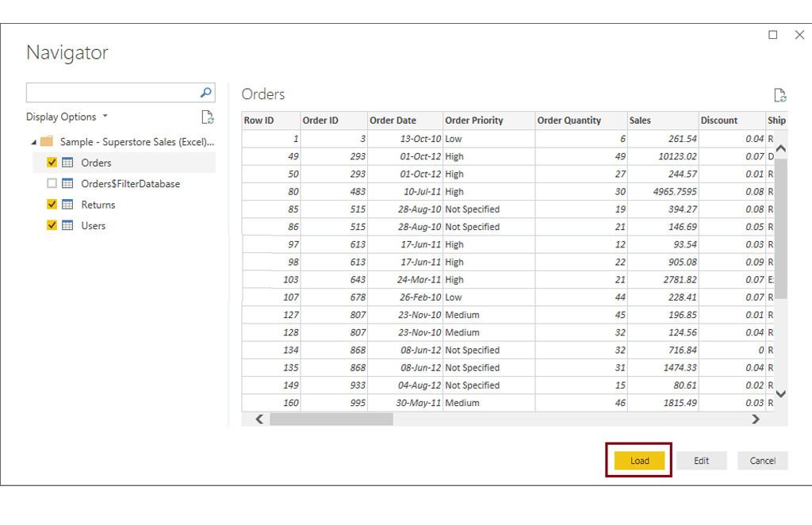This screenshot has width=812, height=525.
Task: Click the scroll-right arrow of the preview table
Action: (756, 419)
